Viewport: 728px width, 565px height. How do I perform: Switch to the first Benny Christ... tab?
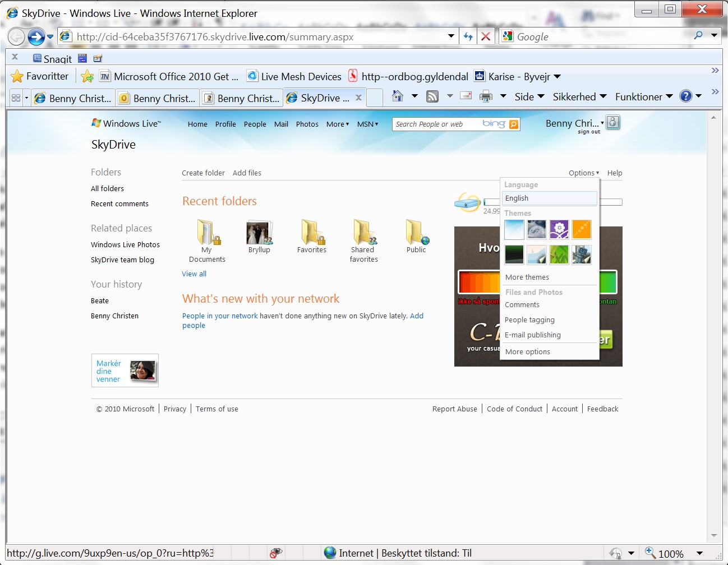pyautogui.click(x=73, y=98)
